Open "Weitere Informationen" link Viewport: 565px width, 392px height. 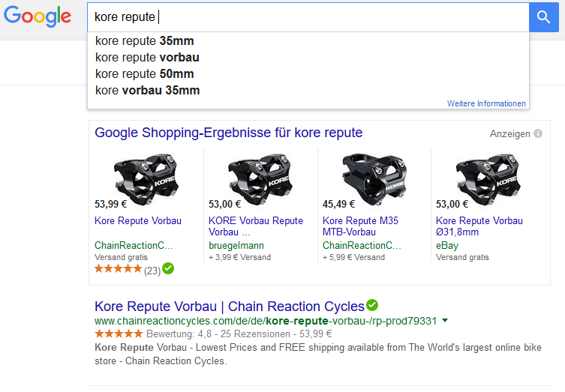(x=486, y=103)
